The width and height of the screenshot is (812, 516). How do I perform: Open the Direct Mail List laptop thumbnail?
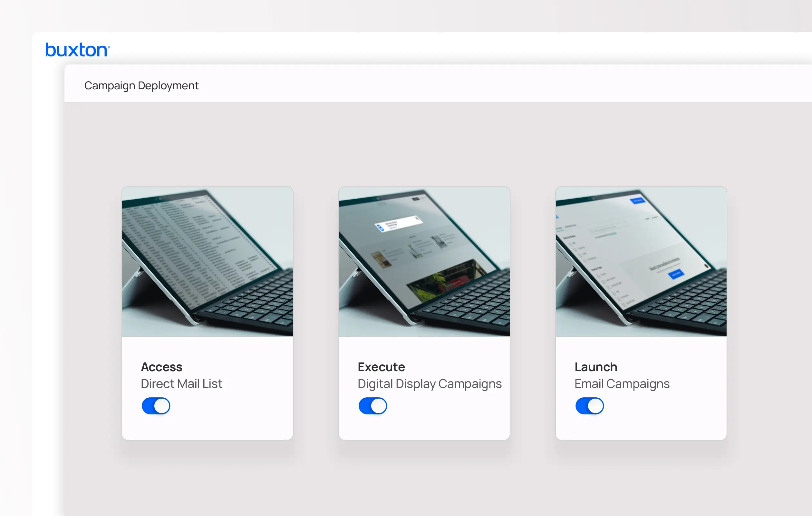point(208,262)
